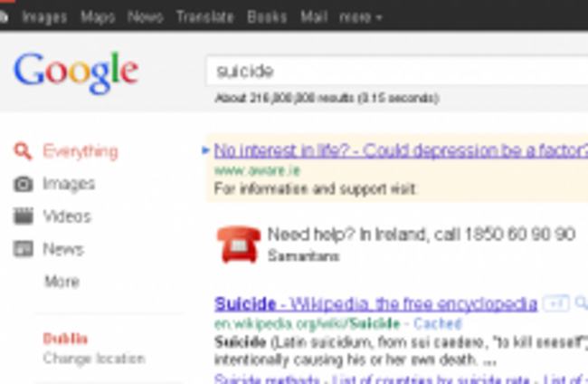Open the Cached version of Wikipedia result
This screenshot has height=384, width=588.
(x=437, y=323)
